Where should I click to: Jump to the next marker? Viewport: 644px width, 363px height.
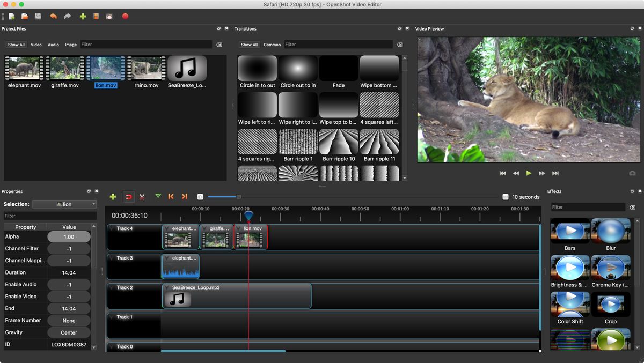coord(184,197)
